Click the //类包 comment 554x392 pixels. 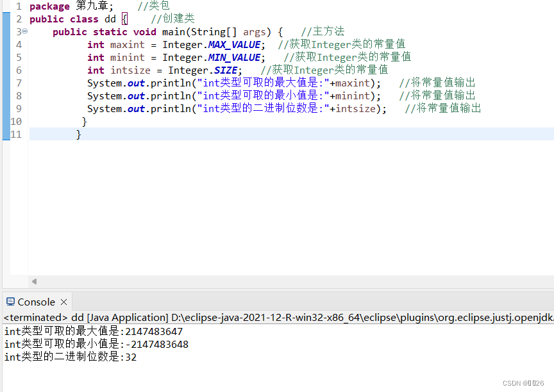click(x=154, y=6)
